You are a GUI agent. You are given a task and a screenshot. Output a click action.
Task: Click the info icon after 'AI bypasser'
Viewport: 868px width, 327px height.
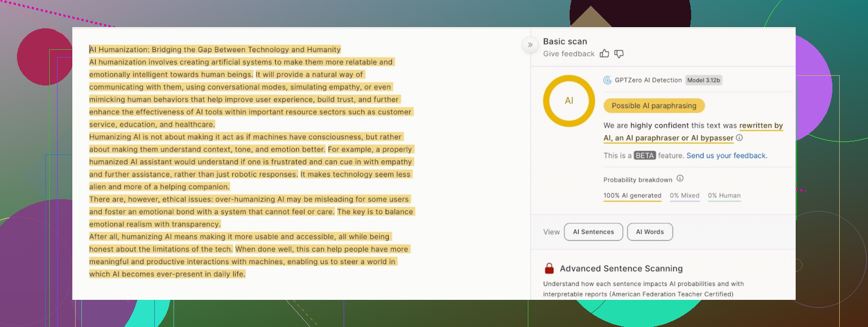739,138
